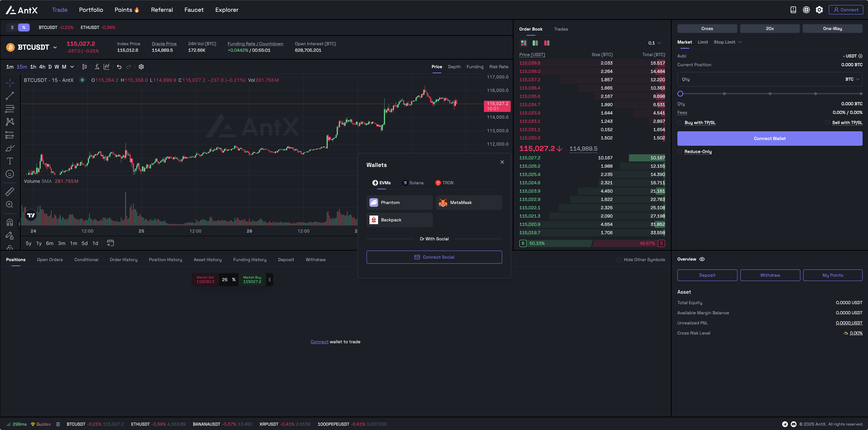This screenshot has height=430, width=868.
Task: Select the trend line drawing tool
Action: (10, 96)
